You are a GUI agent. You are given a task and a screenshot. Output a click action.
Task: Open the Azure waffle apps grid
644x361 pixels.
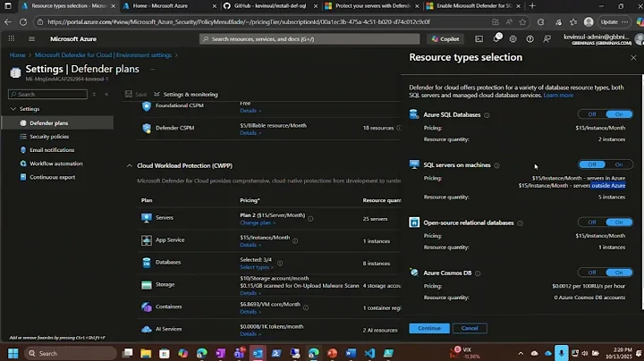tap(12, 38)
